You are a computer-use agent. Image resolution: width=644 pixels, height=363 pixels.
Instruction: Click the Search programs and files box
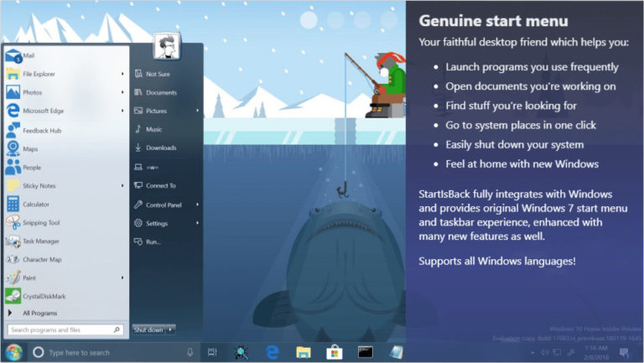coord(65,329)
